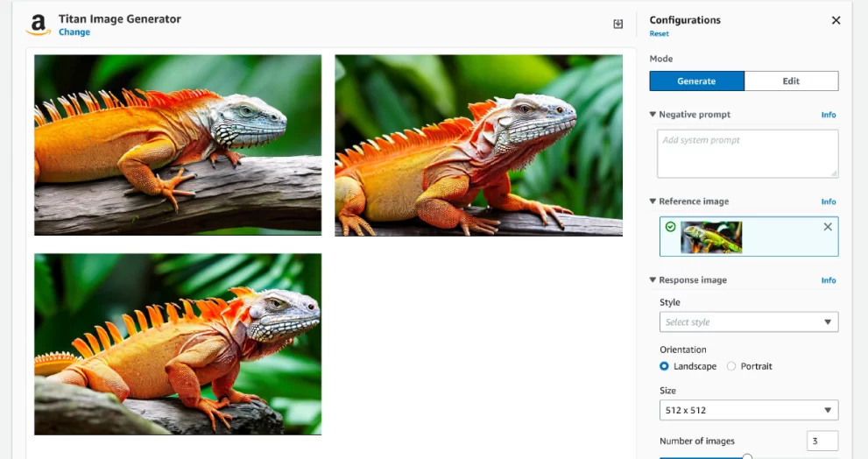Open the Select style dropdown
The height and width of the screenshot is (459, 868).
(749, 322)
